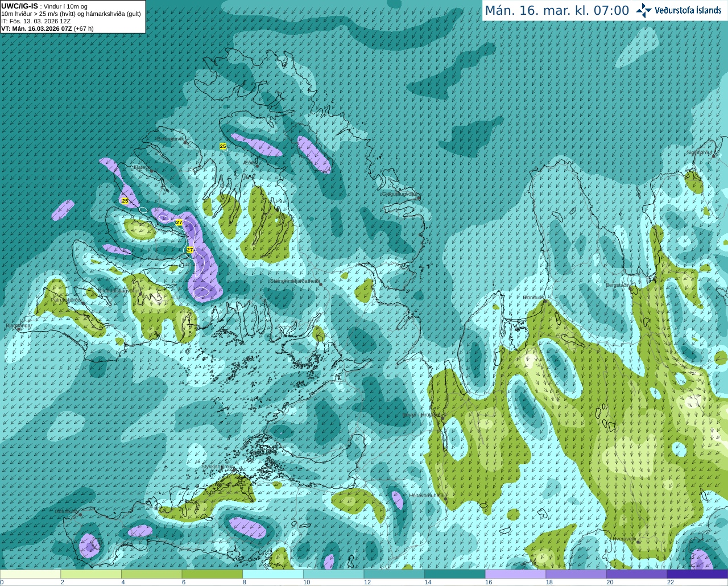Click the Stykkishólmur station label
This screenshot has height=586, width=728.
point(218,467)
